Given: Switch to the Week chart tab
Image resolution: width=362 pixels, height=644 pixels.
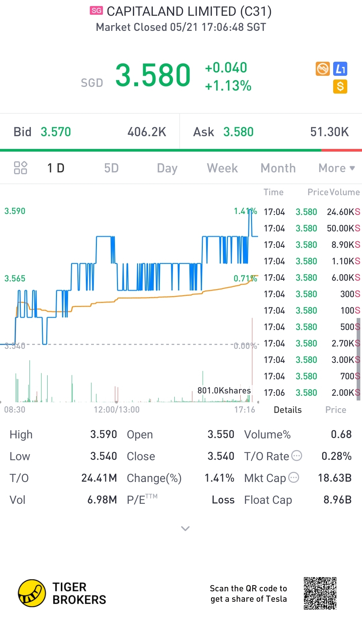Looking at the screenshot, I should [222, 168].
